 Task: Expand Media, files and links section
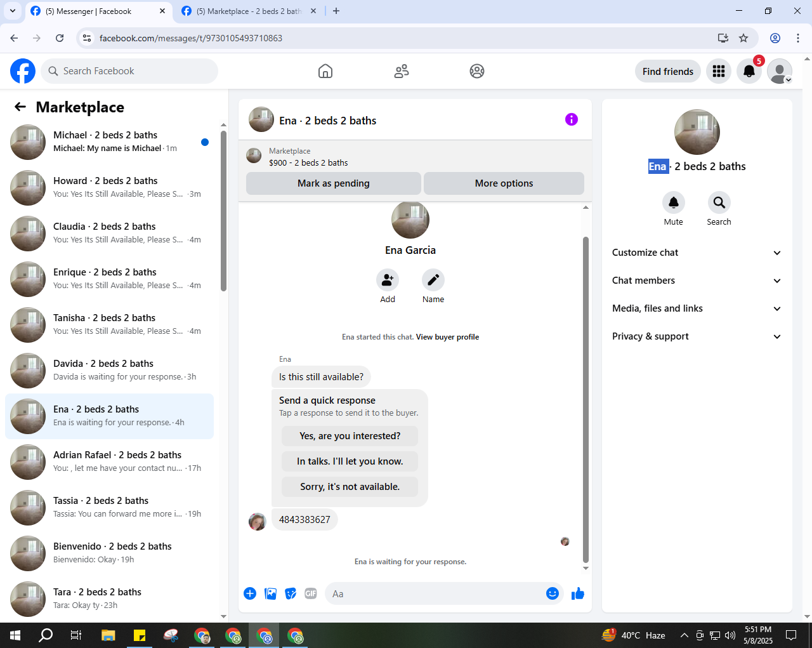[x=697, y=308]
